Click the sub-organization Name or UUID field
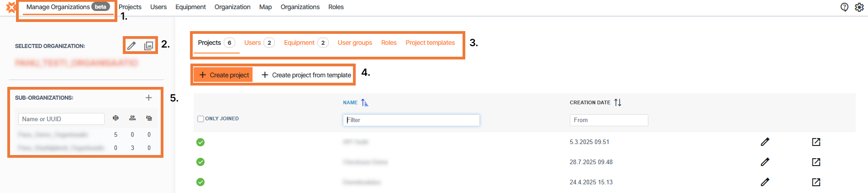868x193 pixels. pyautogui.click(x=61, y=119)
